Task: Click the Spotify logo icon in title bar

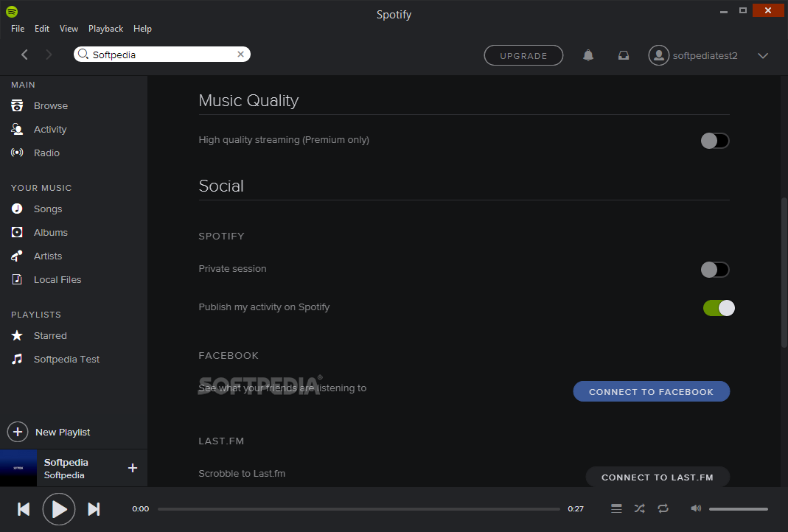Action: point(12,11)
